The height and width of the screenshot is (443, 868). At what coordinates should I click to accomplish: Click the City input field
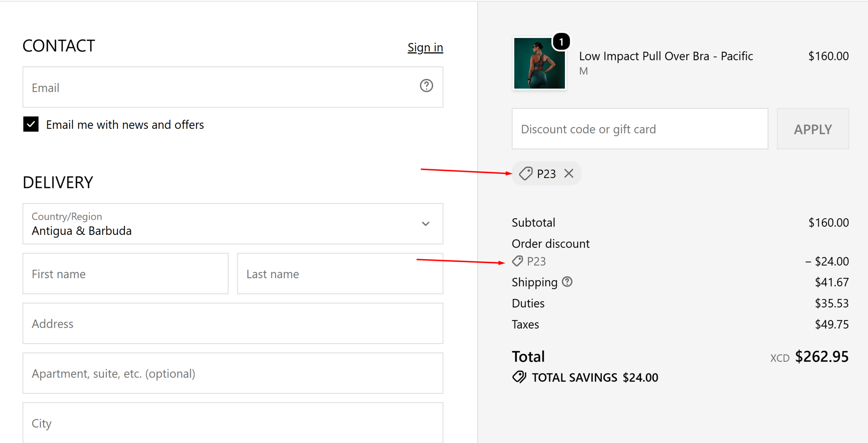(x=233, y=423)
